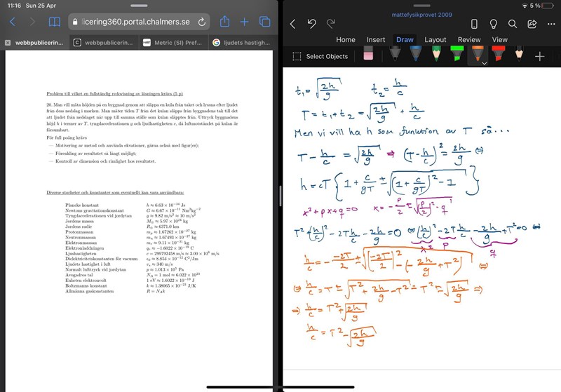Open the three-dots more menu in Word
561x392 pixels.
550,24
